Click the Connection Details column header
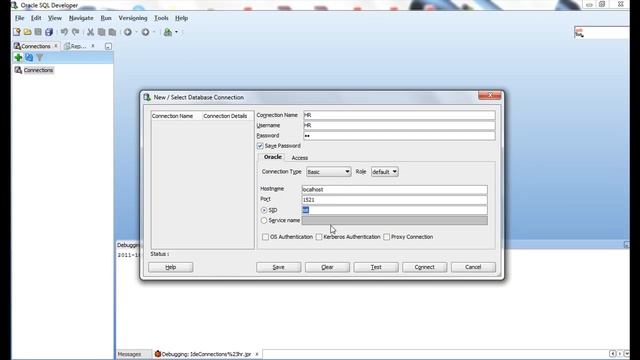 227,116
